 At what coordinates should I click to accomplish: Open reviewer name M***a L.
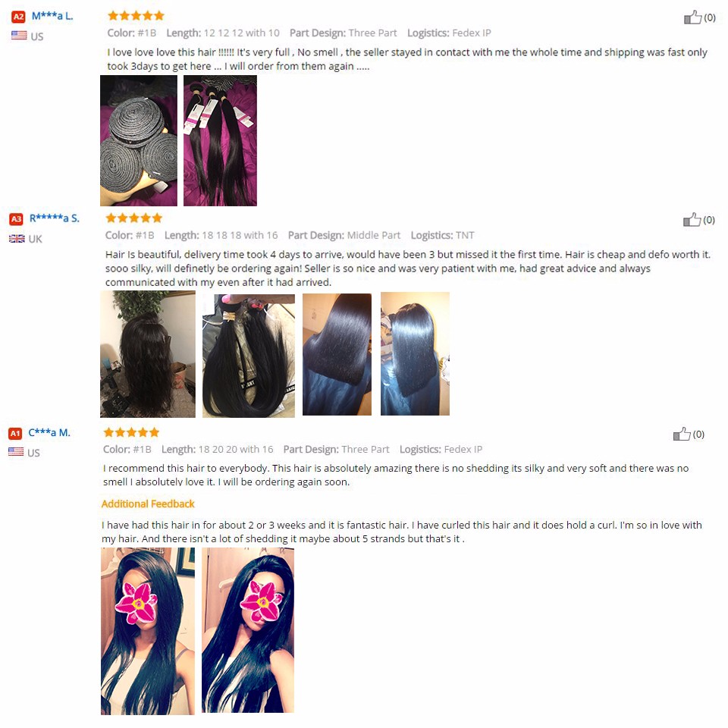52,16
